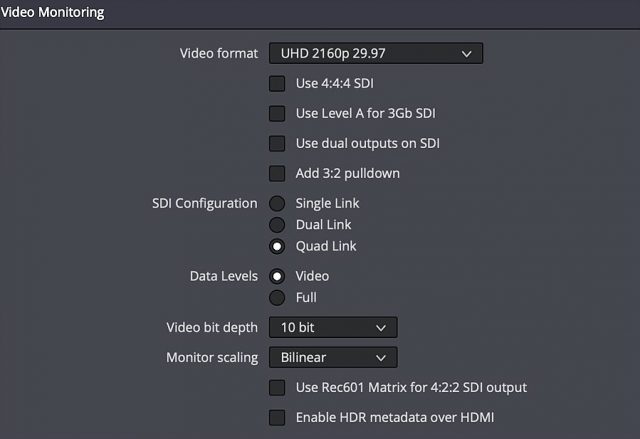This screenshot has height=439, width=640.
Task: Set Data Levels to Video
Action: pyautogui.click(x=277, y=276)
